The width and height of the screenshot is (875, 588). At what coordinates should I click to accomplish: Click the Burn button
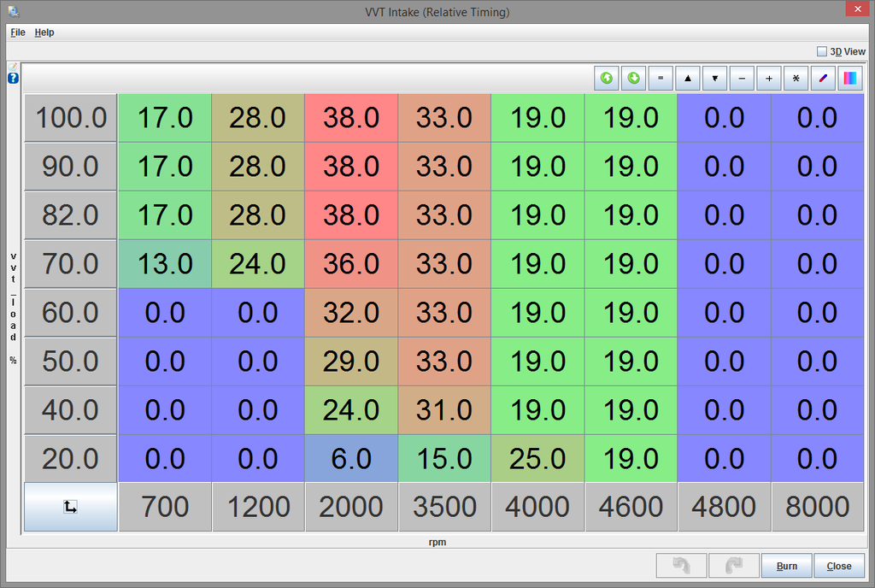786,566
